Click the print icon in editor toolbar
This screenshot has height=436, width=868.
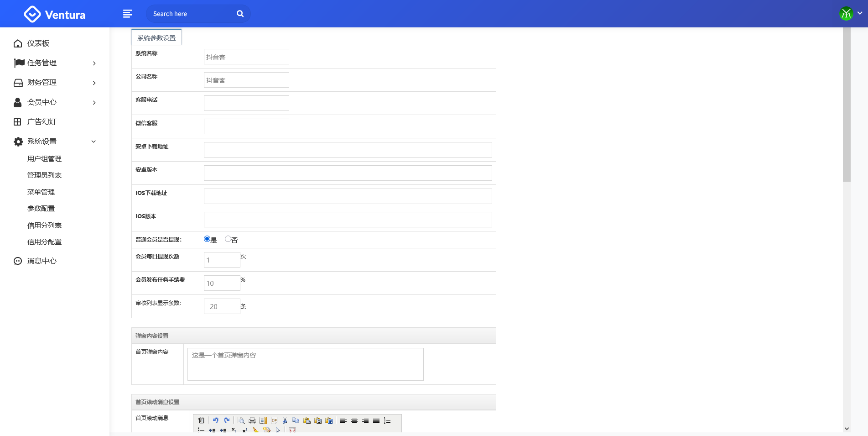tap(252, 420)
